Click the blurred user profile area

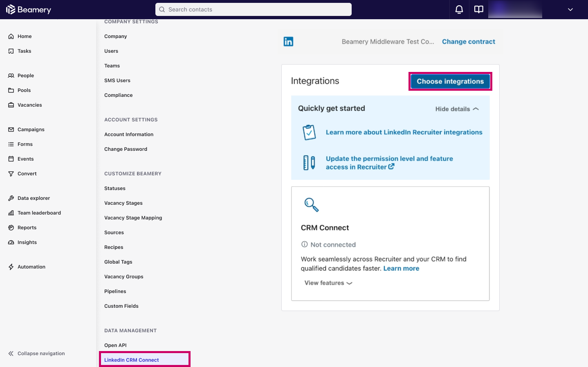coord(515,9)
